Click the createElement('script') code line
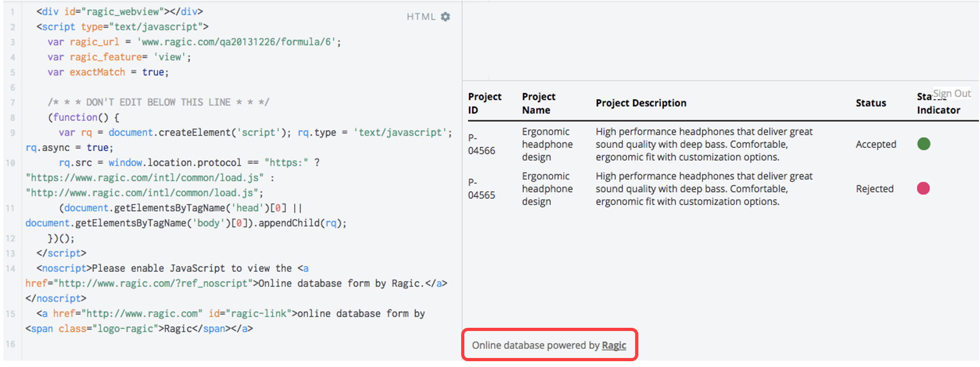Viewport: 980px width, 367px height. point(255,132)
